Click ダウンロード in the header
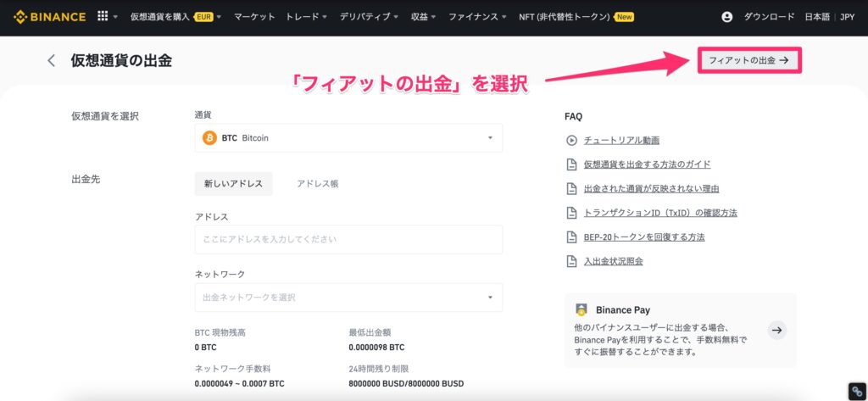 769,17
